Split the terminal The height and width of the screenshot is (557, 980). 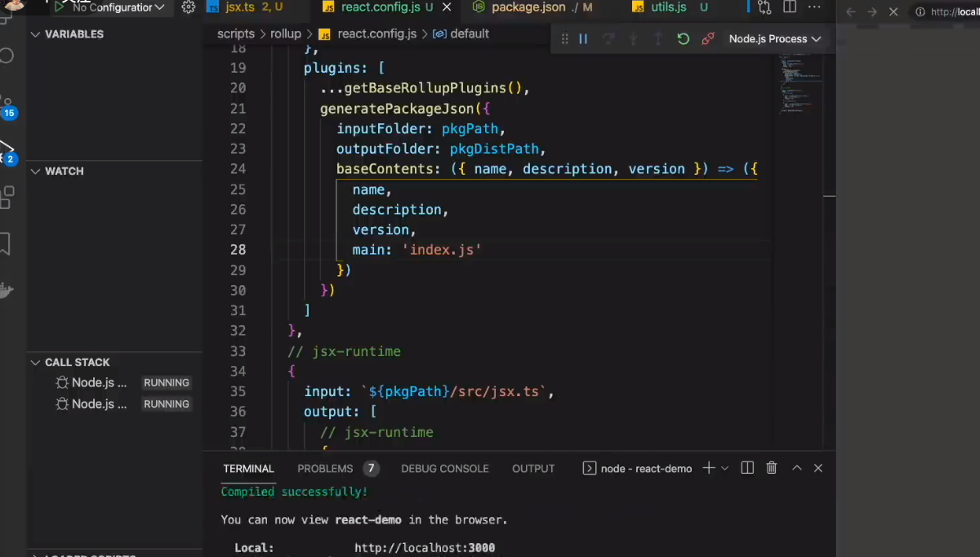pos(747,468)
